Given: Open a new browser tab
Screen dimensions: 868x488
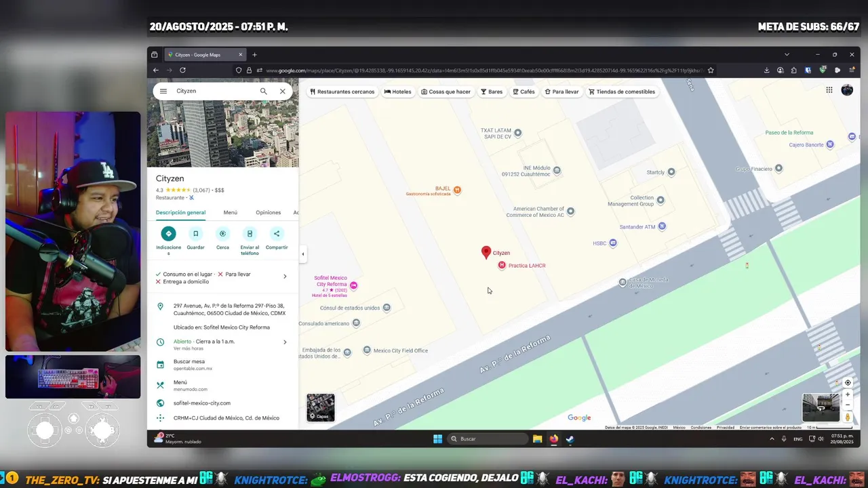Looking at the screenshot, I should pos(254,55).
